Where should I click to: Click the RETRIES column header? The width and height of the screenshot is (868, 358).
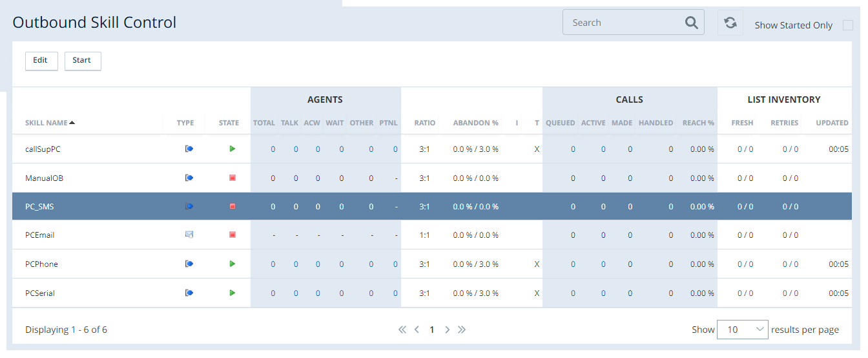coord(785,123)
